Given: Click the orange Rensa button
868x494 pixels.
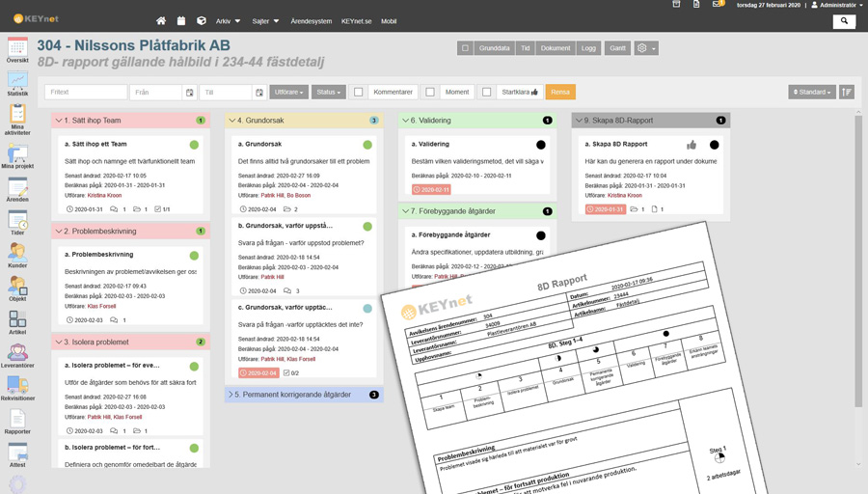Looking at the screenshot, I should tap(560, 93).
